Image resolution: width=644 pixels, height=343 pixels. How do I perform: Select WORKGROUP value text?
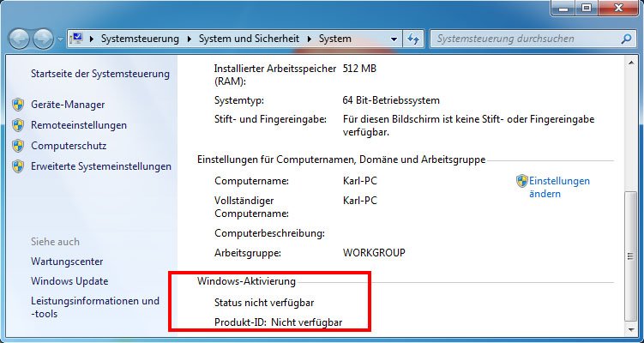tap(374, 253)
